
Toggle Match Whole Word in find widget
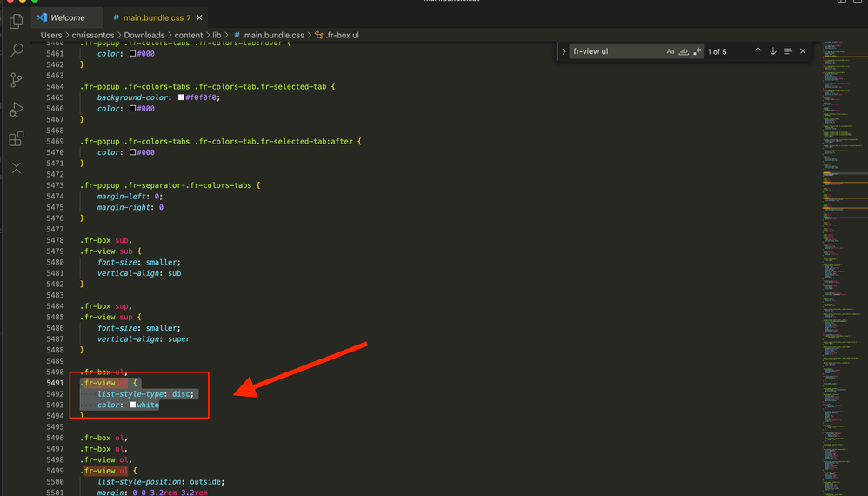click(x=684, y=51)
